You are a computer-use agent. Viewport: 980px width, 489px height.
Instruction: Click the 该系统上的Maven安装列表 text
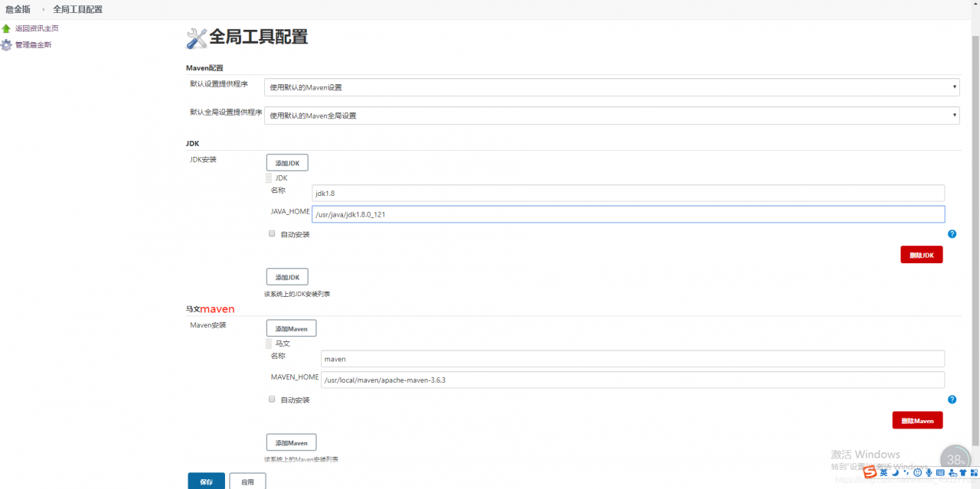[x=301, y=459]
